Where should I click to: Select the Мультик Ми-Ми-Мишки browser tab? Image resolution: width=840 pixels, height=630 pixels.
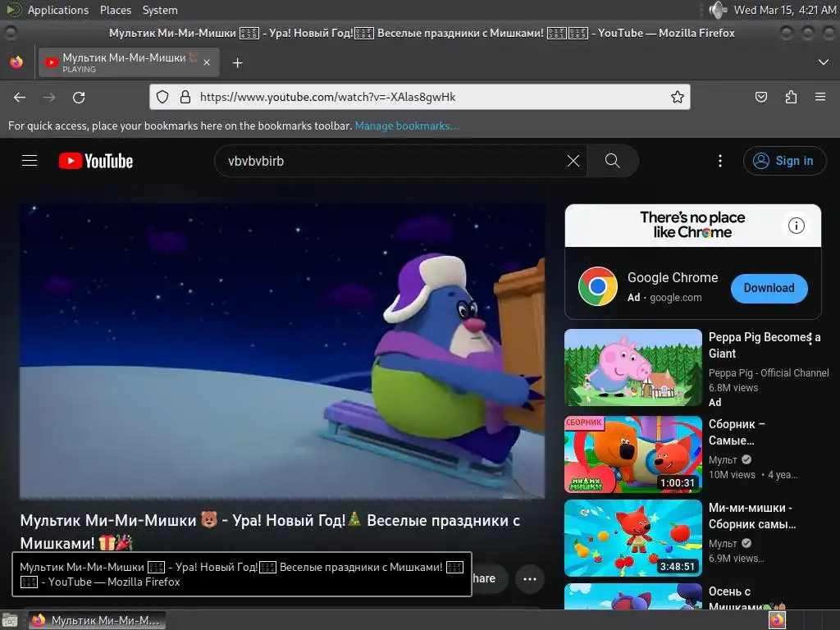(128, 62)
